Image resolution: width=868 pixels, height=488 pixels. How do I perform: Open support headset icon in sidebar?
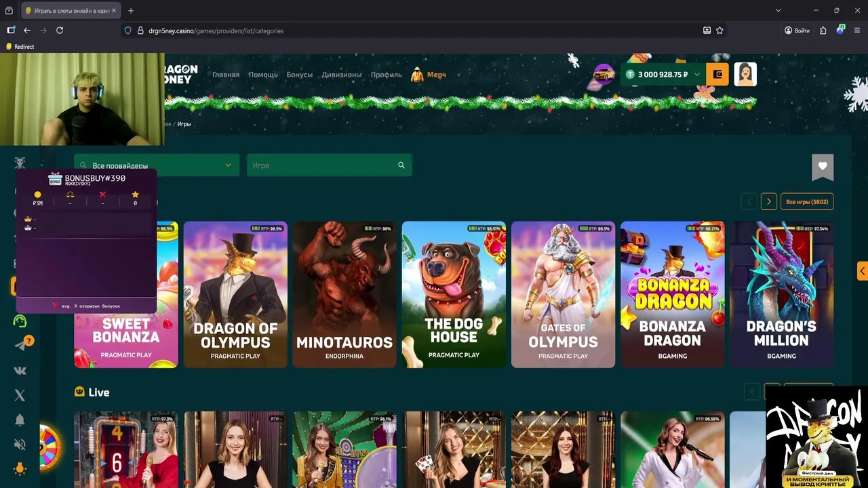tap(20, 321)
